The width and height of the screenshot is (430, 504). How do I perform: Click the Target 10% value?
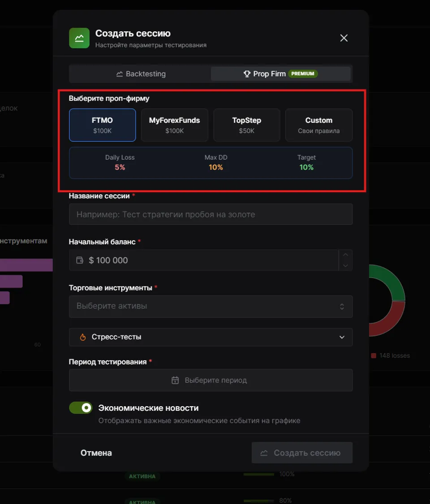coord(306,167)
